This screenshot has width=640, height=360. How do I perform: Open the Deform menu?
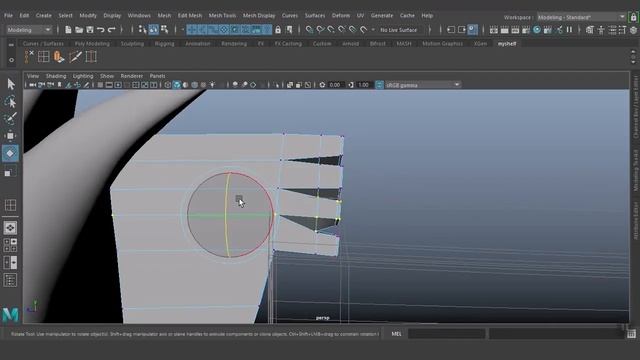pos(341,16)
